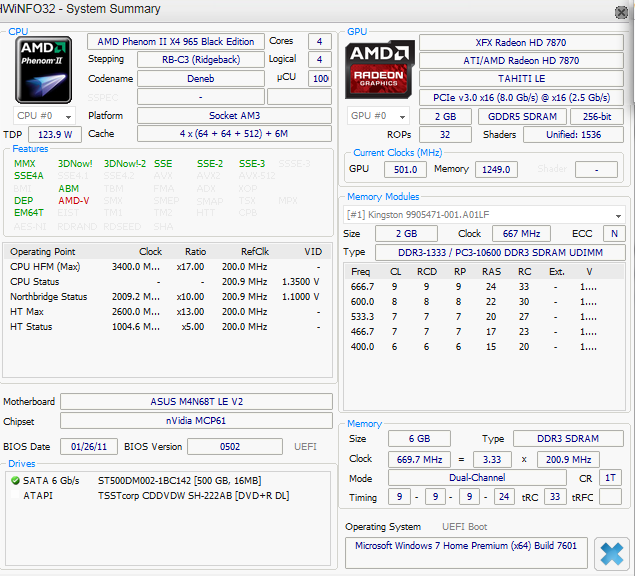Image resolution: width=635 pixels, height=576 pixels.
Task: Click the Freq column header in timings table
Action: (x=360, y=272)
